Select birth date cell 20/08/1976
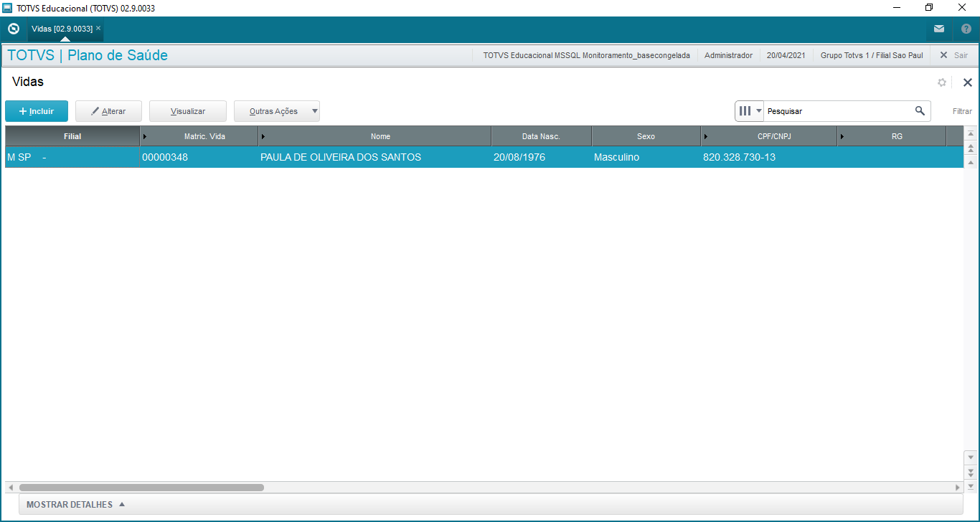 coord(541,157)
